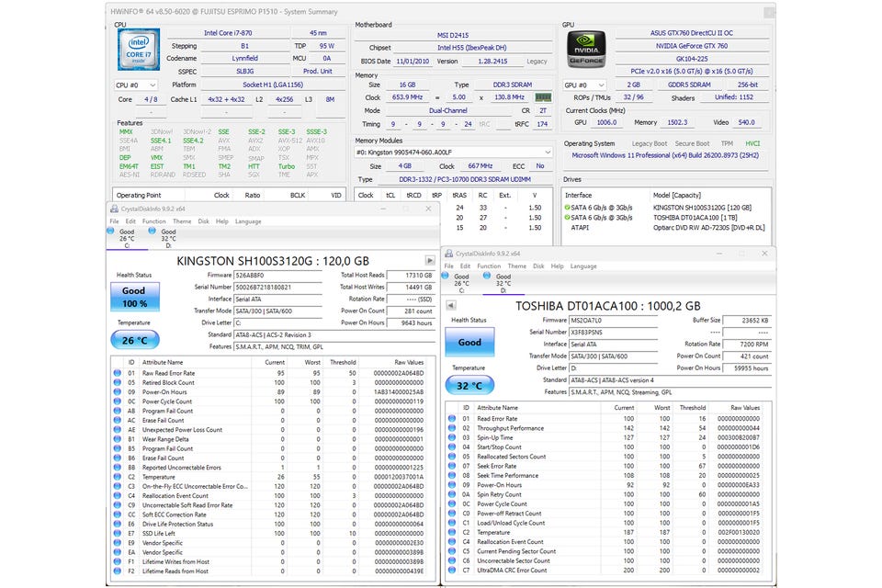Click status circle for Seek Error Rate
The height and width of the screenshot is (588, 882).
pyautogui.click(x=452, y=466)
